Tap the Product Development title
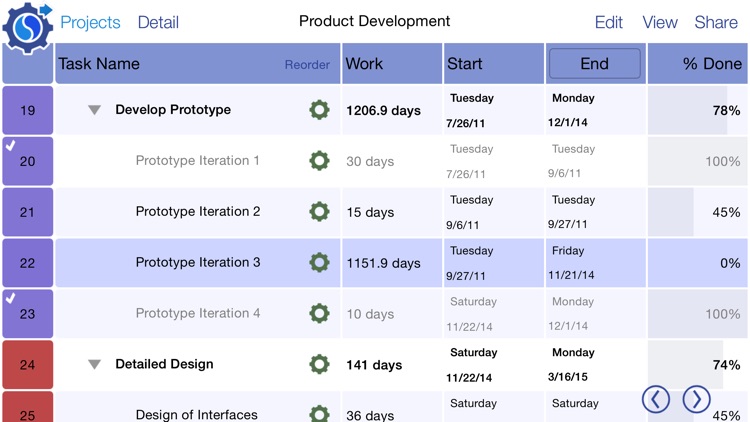750x422 pixels. [x=375, y=21]
